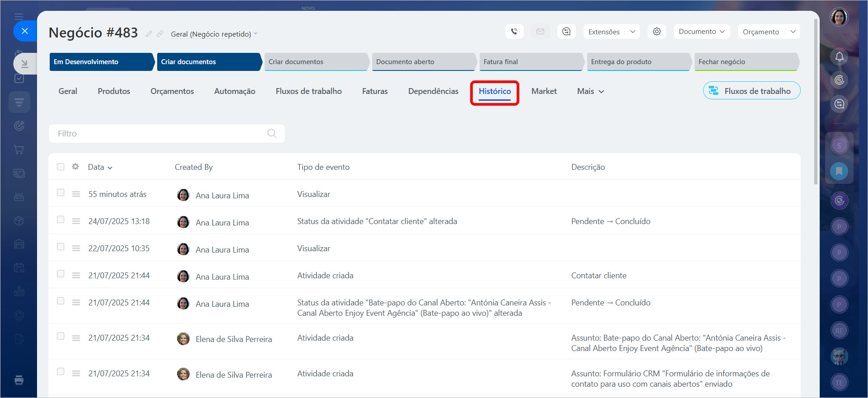Open the table column settings gear
Image resolution: width=868 pixels, height=398 pixels.
point(75,167)
